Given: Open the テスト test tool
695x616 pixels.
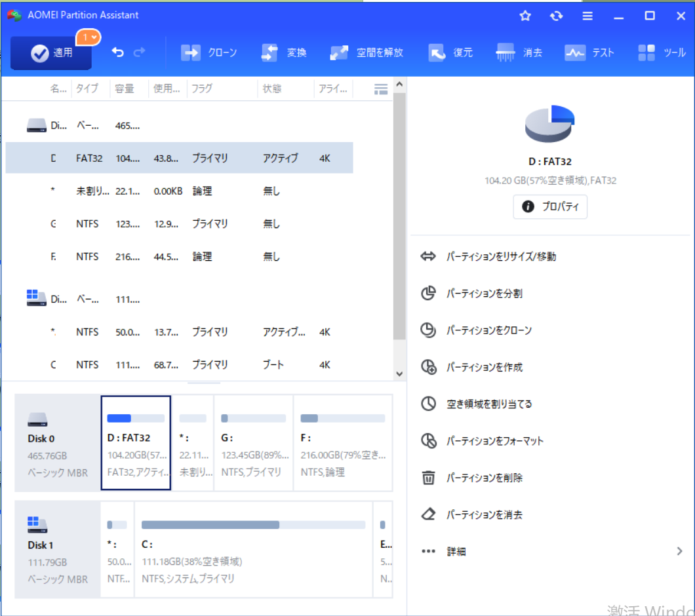Looking at the screenshot, I should coord(589,52).
